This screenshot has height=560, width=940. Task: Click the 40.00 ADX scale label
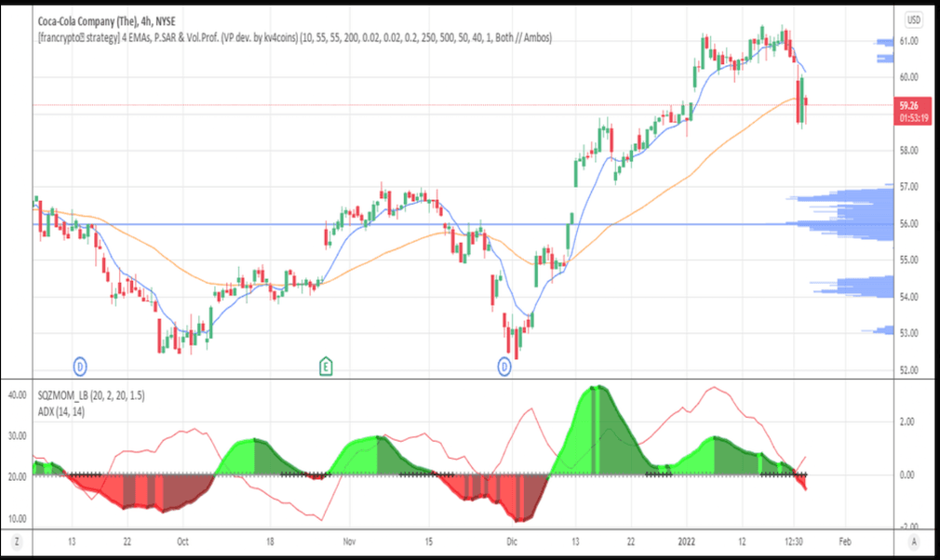[x=17, y=394]
